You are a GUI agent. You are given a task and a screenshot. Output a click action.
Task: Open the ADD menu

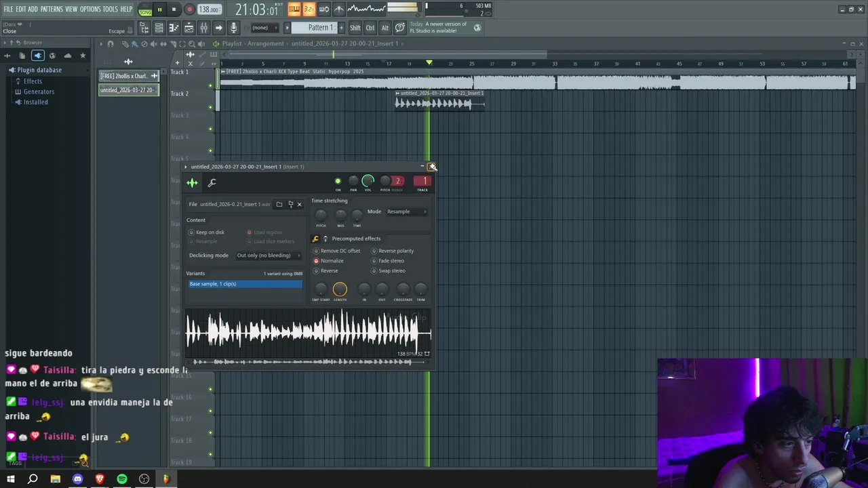33,9
